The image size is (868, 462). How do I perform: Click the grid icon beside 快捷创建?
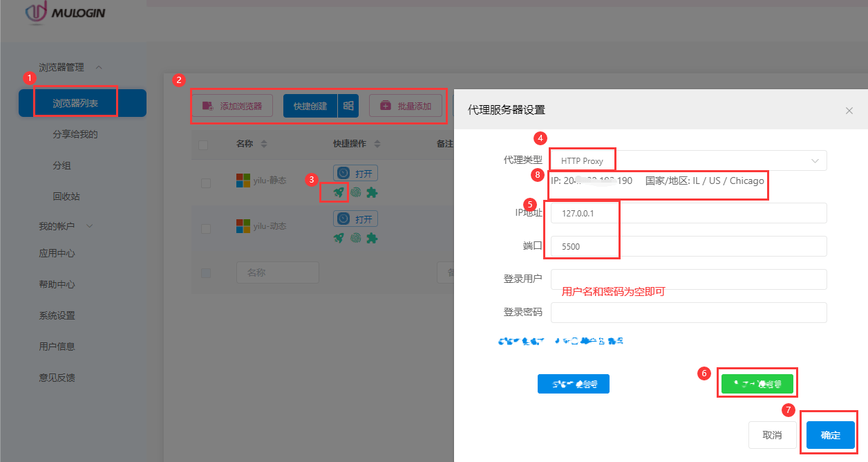(348, 106)
